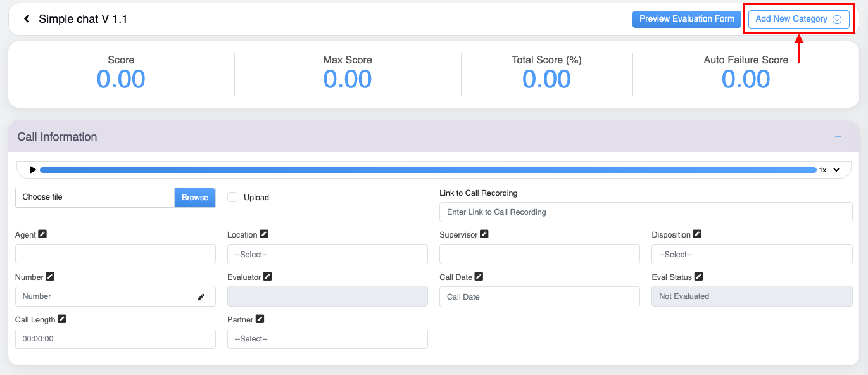Image resolution: width=868 pixels, height=375 pixels.
Task: Click the edit icon next to Call Date label
Action: point(479,277)
